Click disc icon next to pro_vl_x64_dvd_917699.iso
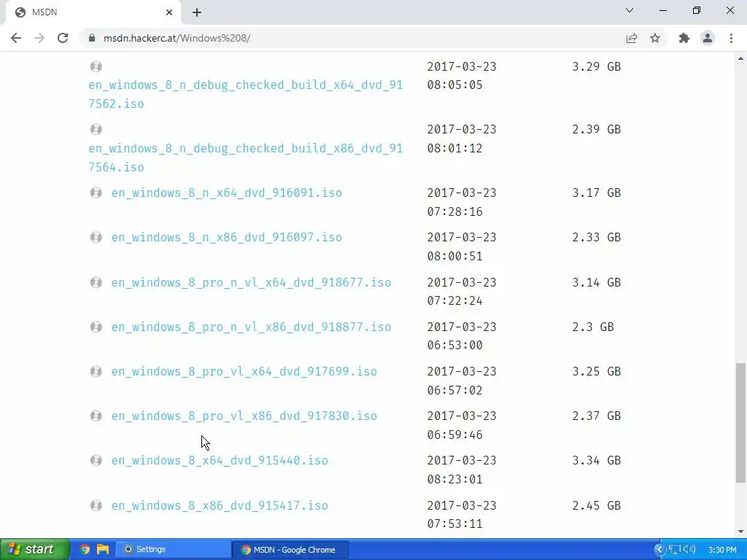The image size is (747, 560). pyautogui.click(x=96, y=371)
